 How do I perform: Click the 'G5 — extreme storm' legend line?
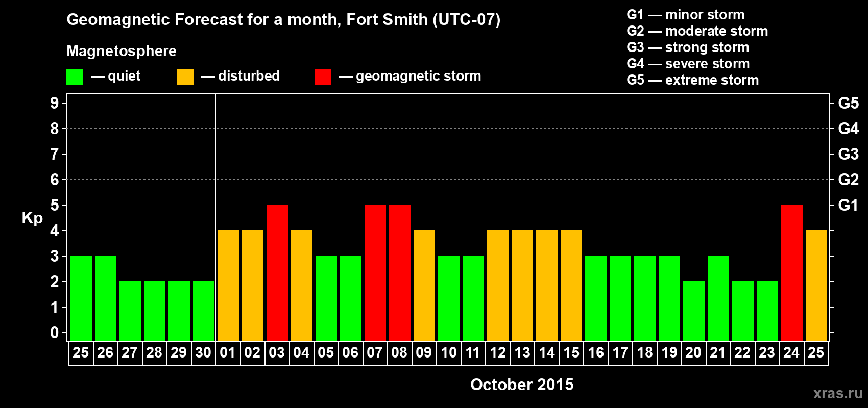pyautogui.click(x=692, y=80)
